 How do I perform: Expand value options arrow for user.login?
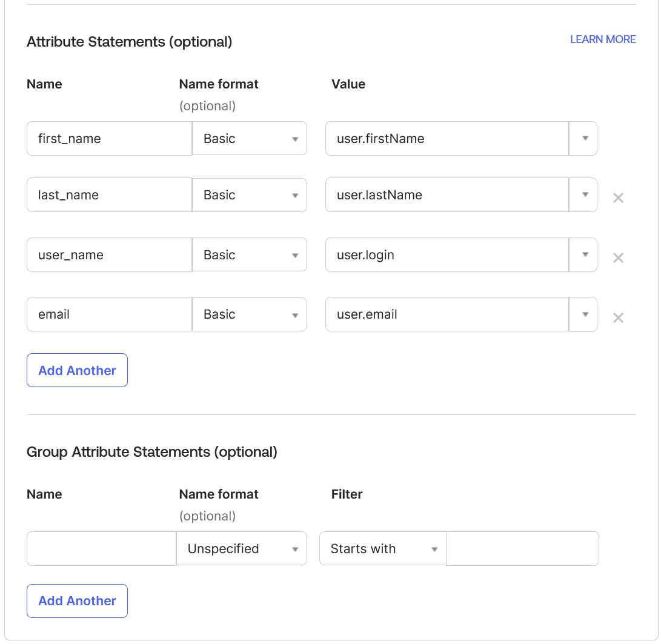coord(584,255)
